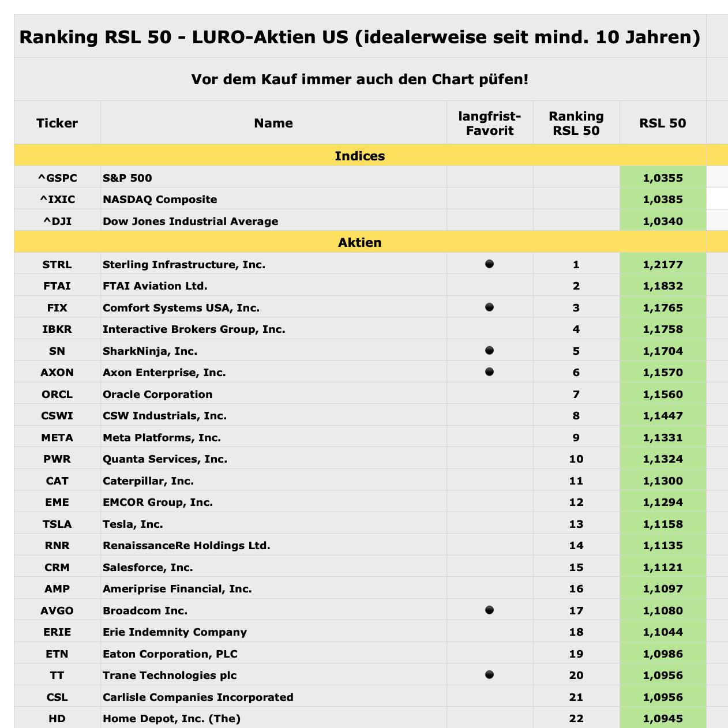Click the Ranking RSL 50 column header
This screenshot has height=728, width=728.
point(576,123)
